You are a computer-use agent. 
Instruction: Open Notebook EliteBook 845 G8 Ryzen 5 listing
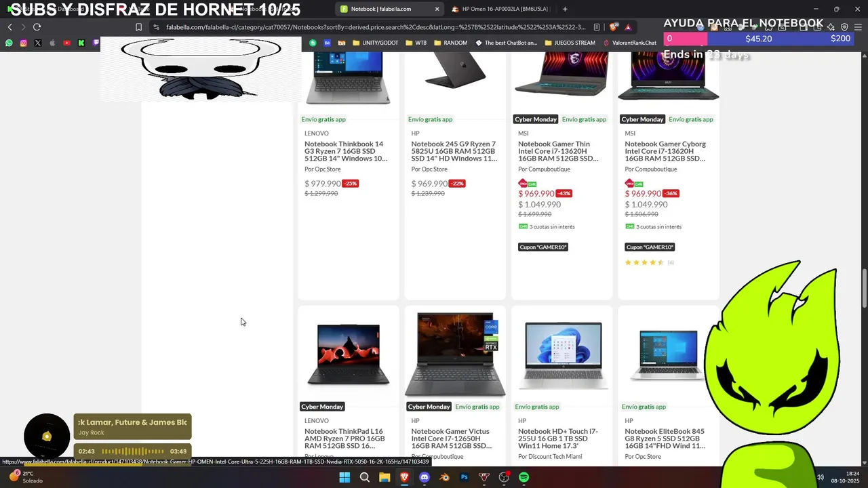pos(665,439)
